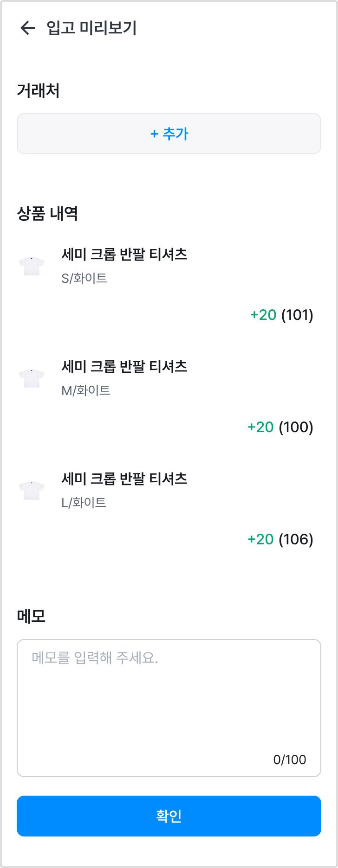Click the M/화이트 option label

86,390
